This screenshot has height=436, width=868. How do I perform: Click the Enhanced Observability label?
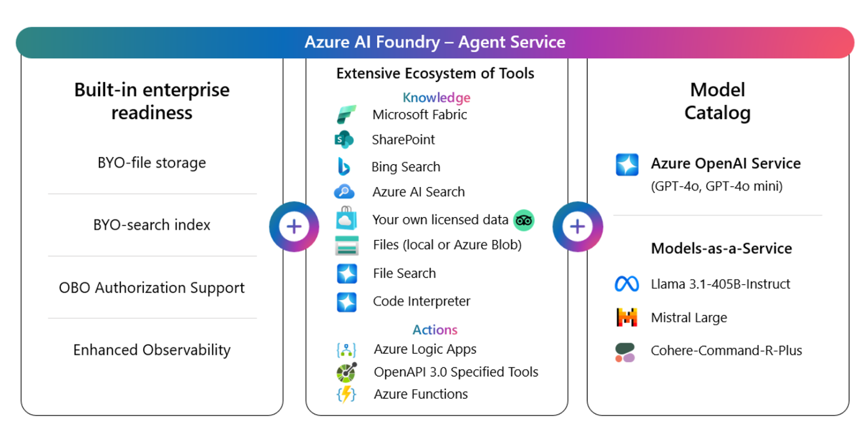coord(152,350)
